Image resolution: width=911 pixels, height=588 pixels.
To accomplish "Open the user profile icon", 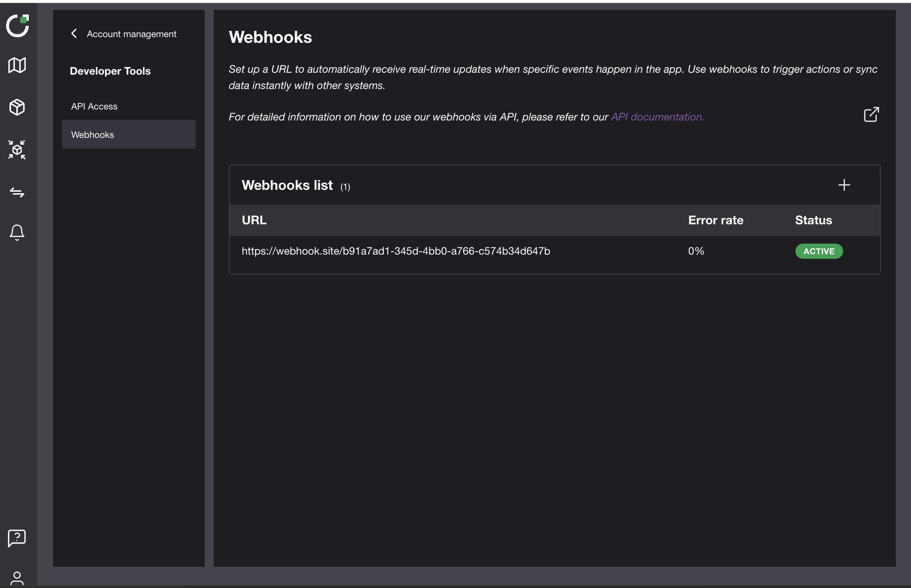I will tap(17, 578).
